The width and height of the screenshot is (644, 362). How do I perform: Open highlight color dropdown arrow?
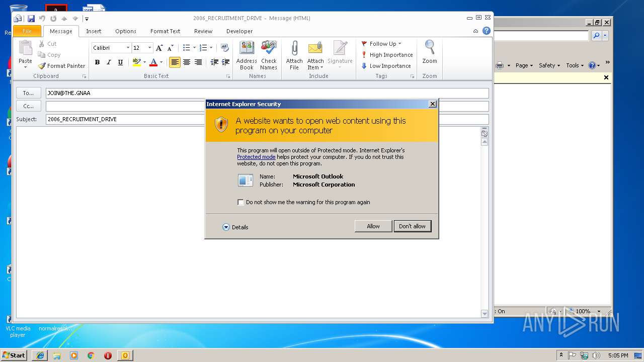[144, 62]
